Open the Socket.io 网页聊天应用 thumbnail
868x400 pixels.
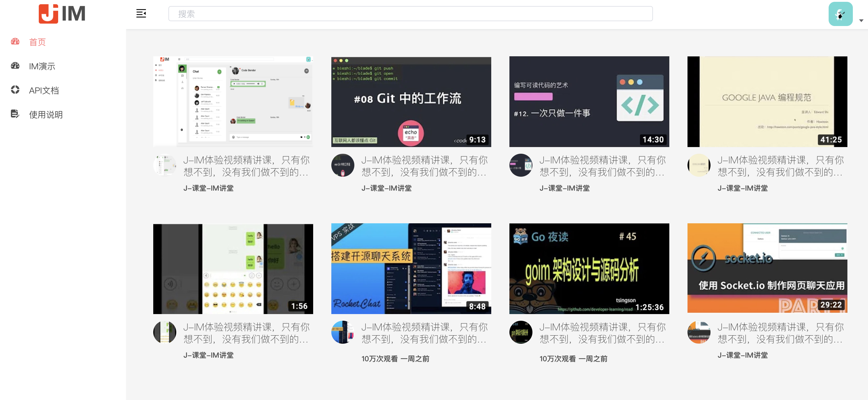pyautogui.click(x=767, y=268)
